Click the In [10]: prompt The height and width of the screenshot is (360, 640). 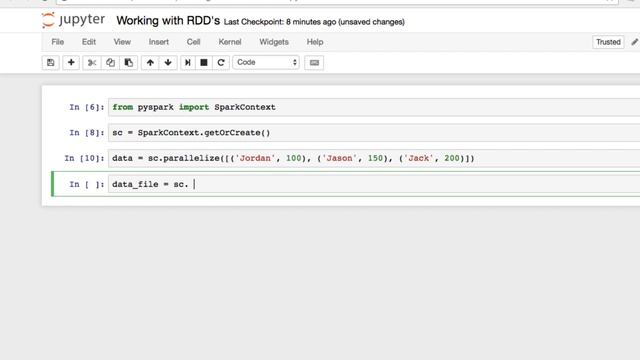click(x=84, y=158)
